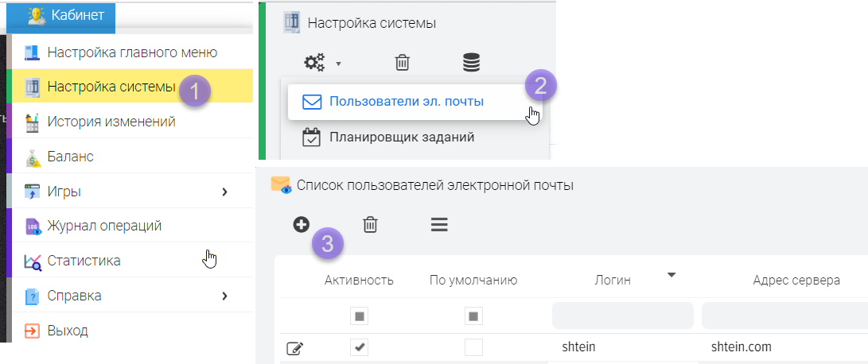The height and width of the screenshot is (364, 868).
Task: Toggle the Активность filter checkbox
Action: (x=360, y=317)
